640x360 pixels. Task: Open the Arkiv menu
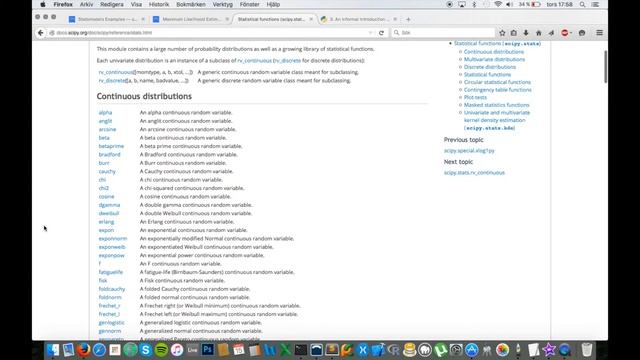tap(86, 4)
